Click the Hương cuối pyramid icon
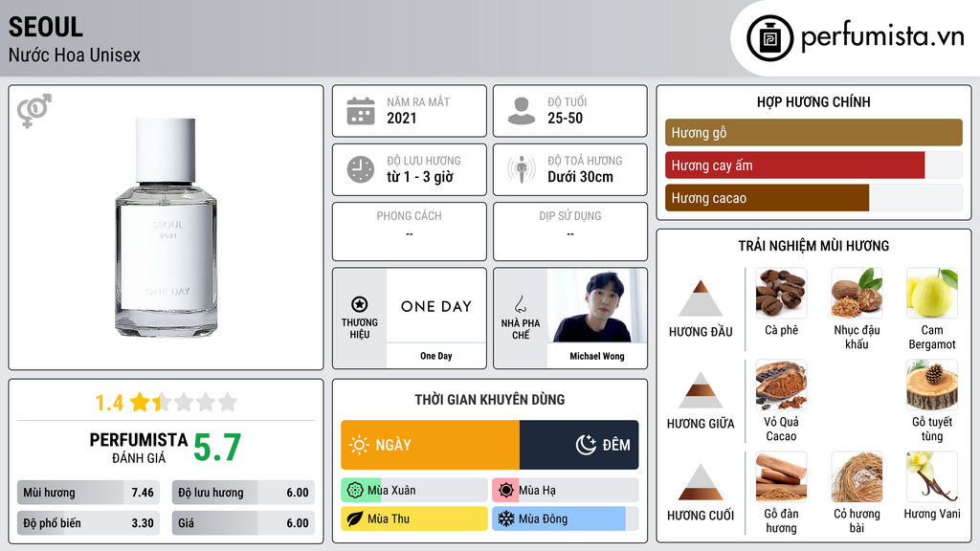Image resolution: width=980 pixels, height=551 pixels. [701, 482]
